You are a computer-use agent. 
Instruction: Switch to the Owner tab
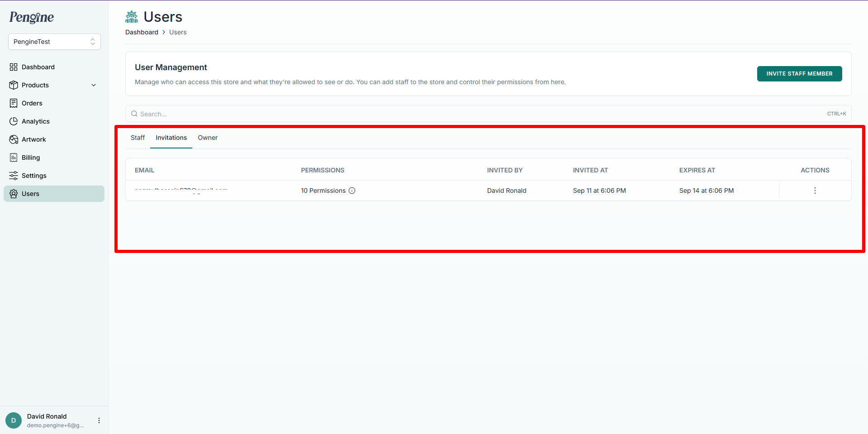[x=208, y=138]
